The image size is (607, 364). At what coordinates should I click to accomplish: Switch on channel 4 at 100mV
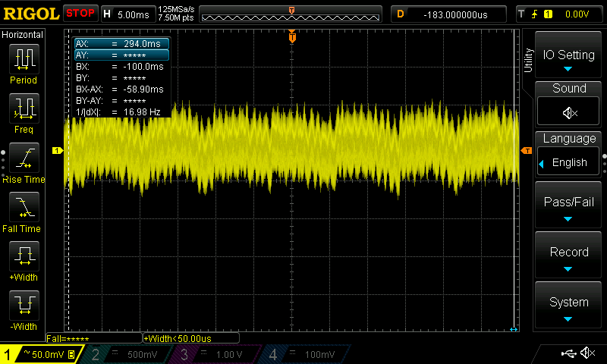pyautogui.click(x=304, y=354)
